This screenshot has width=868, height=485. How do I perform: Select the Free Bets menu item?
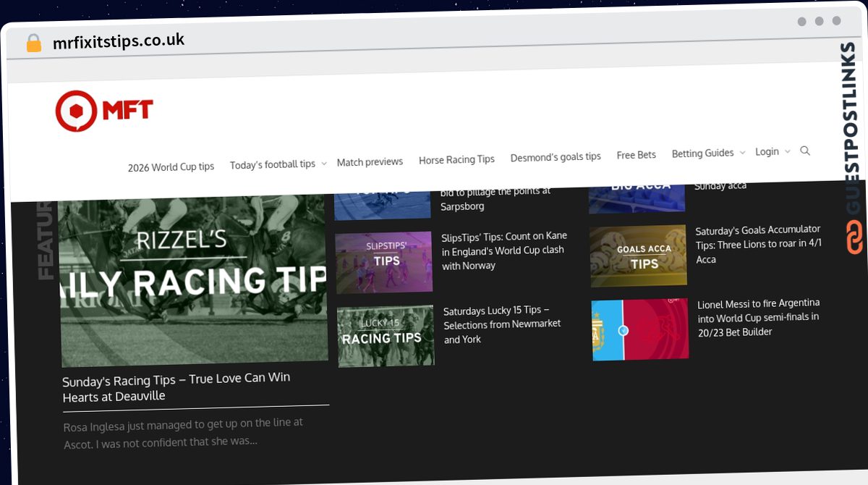[637, 155]
